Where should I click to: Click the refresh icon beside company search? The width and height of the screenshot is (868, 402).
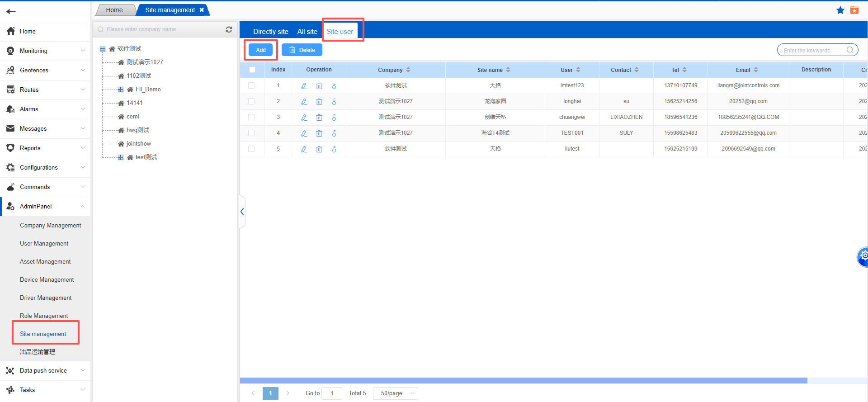[229, 29]
